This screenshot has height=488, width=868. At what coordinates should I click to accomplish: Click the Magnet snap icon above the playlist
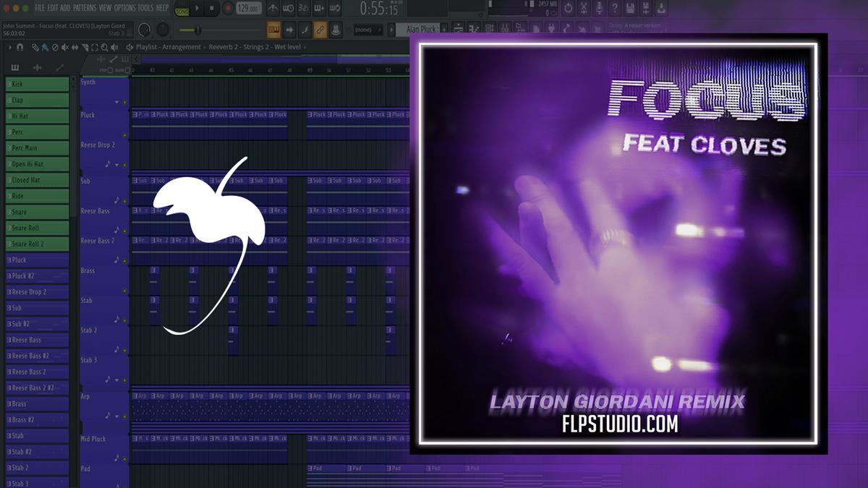pos(20,47)
